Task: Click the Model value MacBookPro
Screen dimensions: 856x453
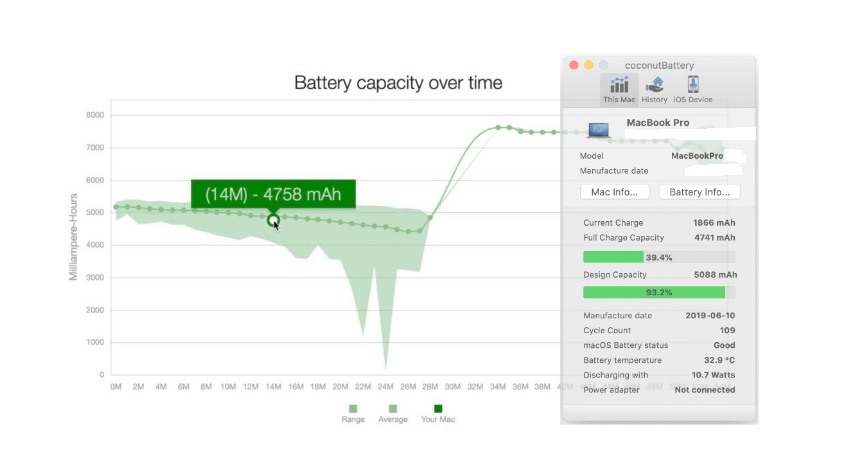Action: coord(697,156)
